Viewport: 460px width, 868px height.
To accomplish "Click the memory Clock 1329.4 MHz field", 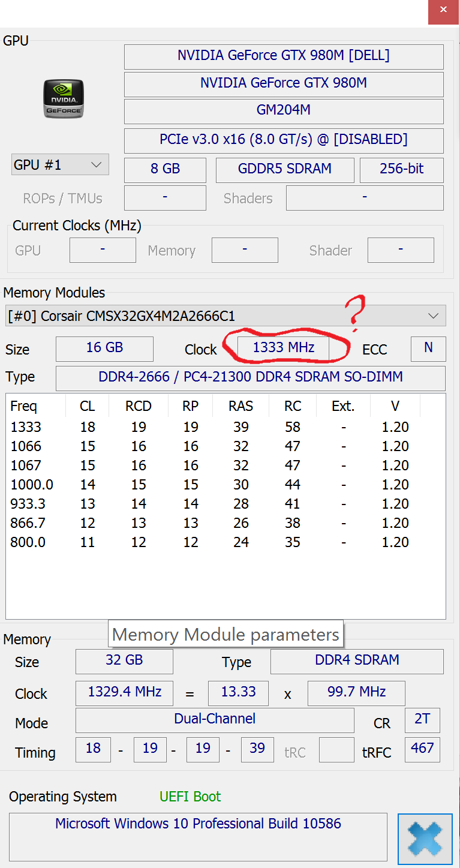I will pyautogui.click(x=124, y=693).
